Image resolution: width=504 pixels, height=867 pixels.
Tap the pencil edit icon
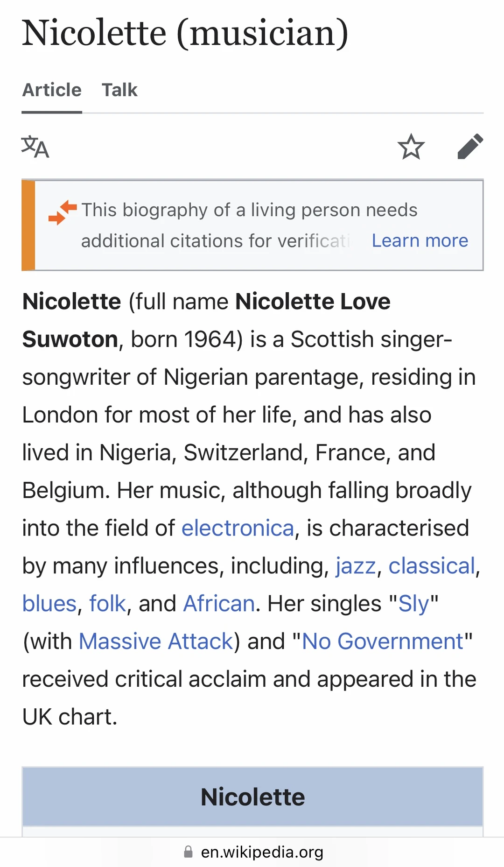point(470,147)
